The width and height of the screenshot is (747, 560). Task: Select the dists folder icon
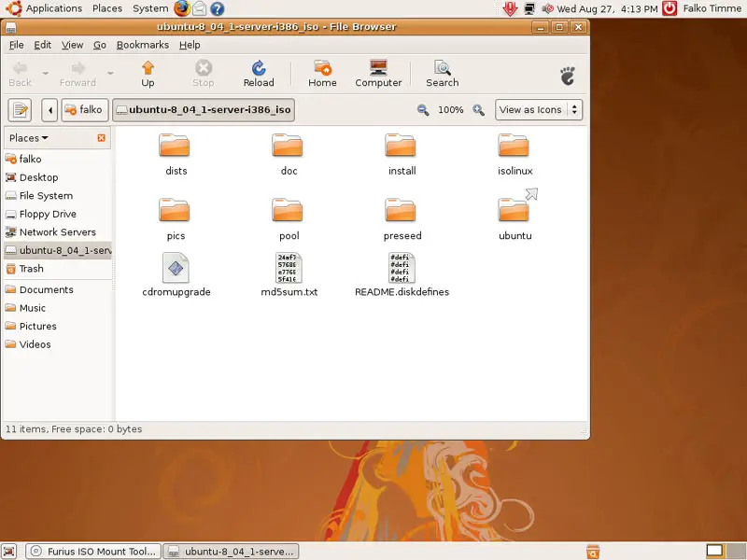tap(175, 146)
